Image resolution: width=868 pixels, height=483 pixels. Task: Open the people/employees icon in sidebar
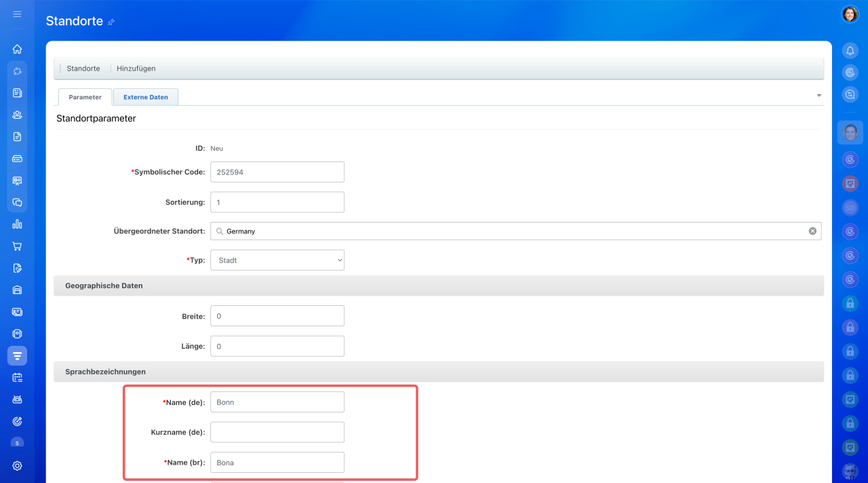coord(18,115)
